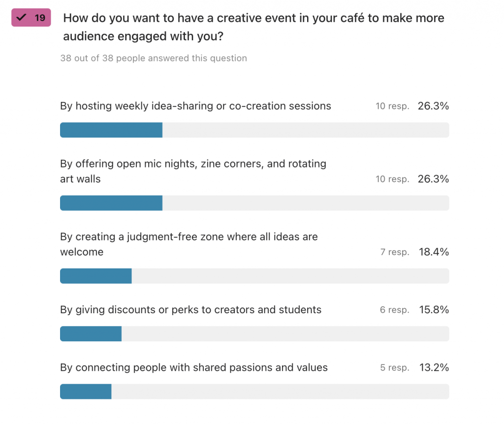Screen dimensions: 504x425
Task: Click the 18.4% percentage value
Action: [434, 252]
